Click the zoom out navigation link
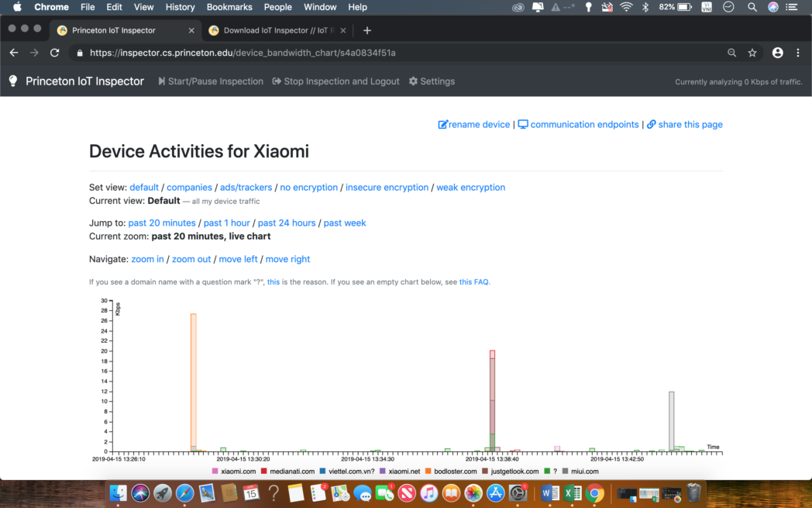Image resolution: width=812 pixels, height=508 pixels. click(191, 259)
